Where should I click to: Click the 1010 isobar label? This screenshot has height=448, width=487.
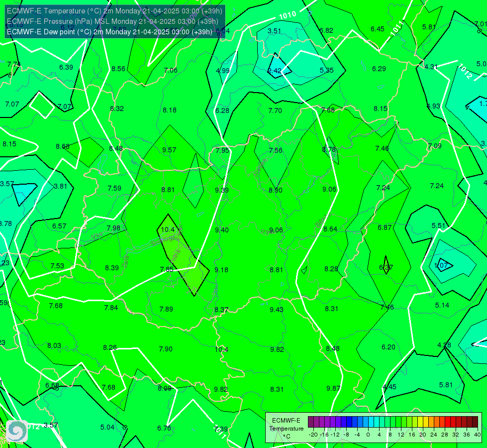(x=288, y=15)
